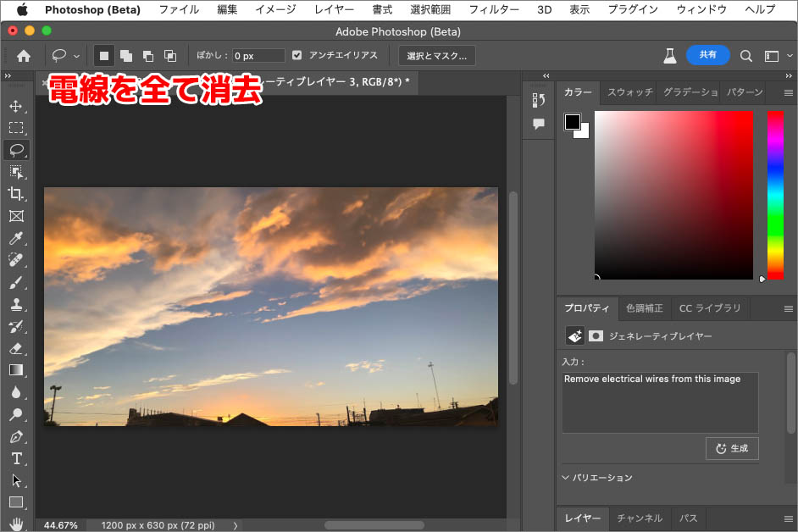Click the rainbow hue slider strip

click(x=775, y=195)
